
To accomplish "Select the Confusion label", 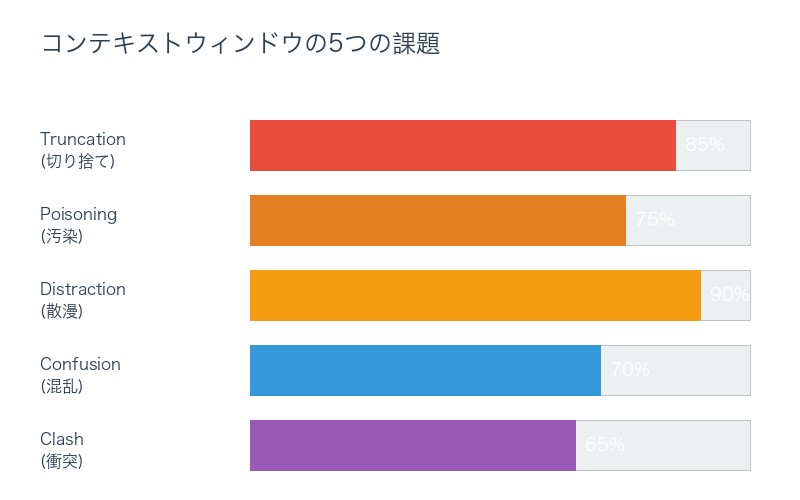I will click(80, 364).
